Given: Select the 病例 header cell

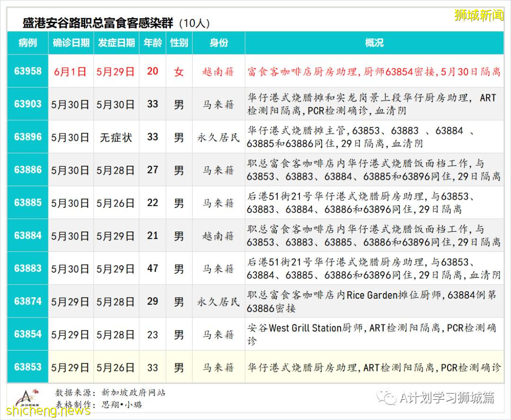Looking at the screenshot, I should pos(27,43).
